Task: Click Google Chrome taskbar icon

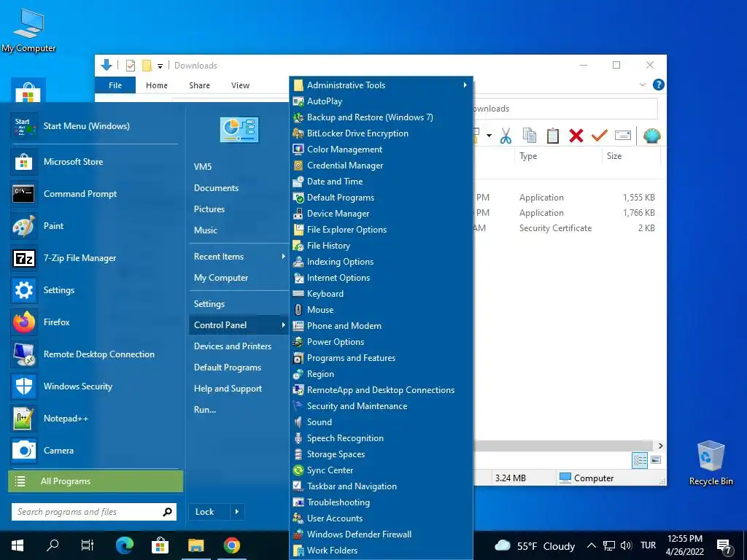Action: (232, 545)
